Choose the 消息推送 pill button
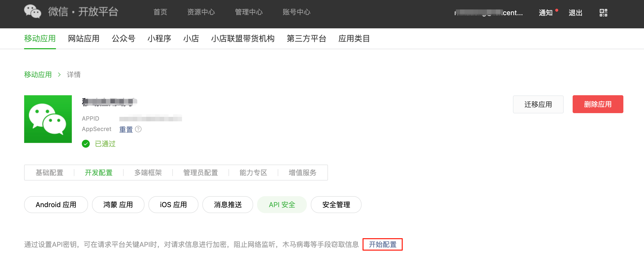Screen dimensions: 644x272 coord(228,205)
